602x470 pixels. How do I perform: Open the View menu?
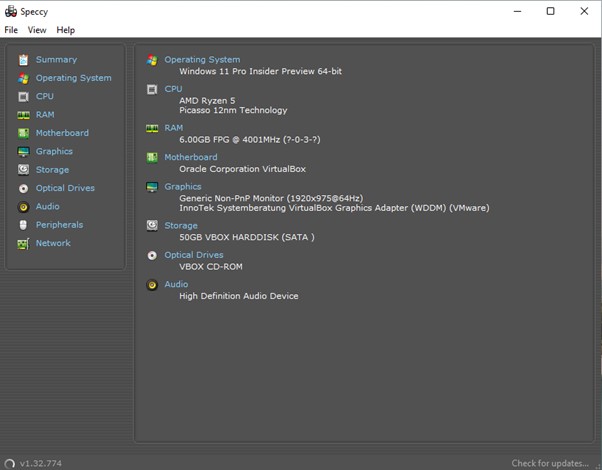(37, 30)
